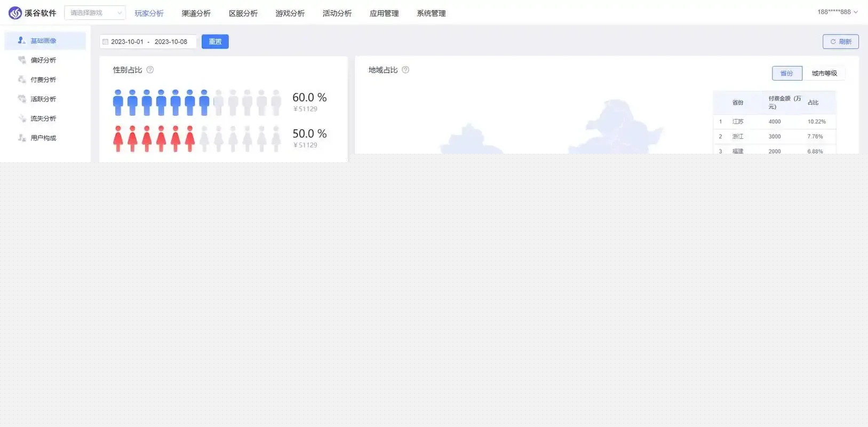The image size is (868, 427).
Task: Click the first red female figure icon
Action: click(118, 139)
